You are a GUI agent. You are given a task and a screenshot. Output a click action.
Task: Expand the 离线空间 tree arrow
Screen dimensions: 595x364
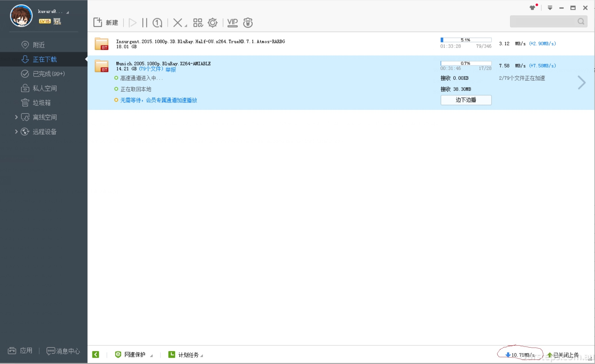point(16,117)
